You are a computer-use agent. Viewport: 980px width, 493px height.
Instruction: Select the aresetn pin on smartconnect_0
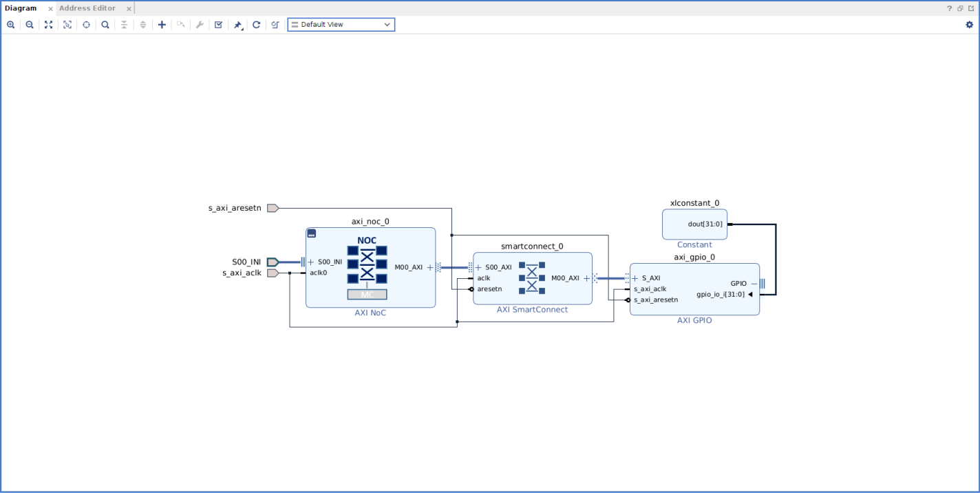[489, 289]
